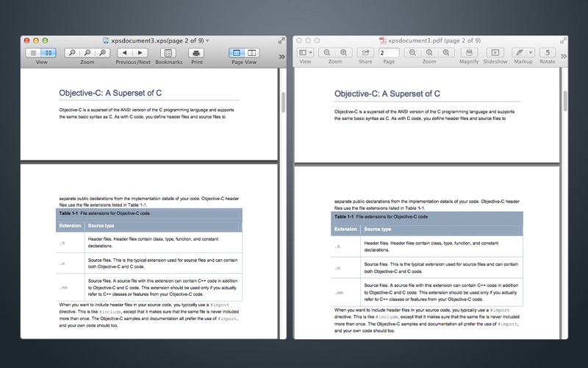Screen dimensions: 588x368
Task: Enter full screen in XPS viewer window
Action: coord(282,40)
